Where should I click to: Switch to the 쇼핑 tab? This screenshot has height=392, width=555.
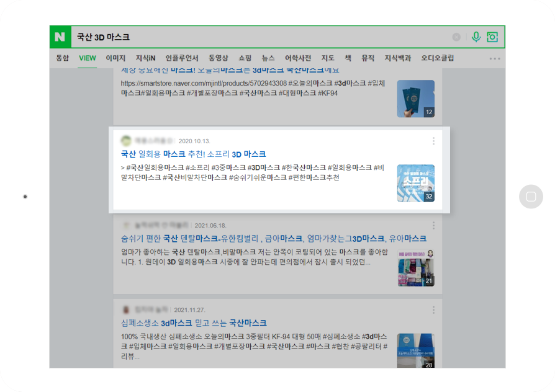[245, 58]
